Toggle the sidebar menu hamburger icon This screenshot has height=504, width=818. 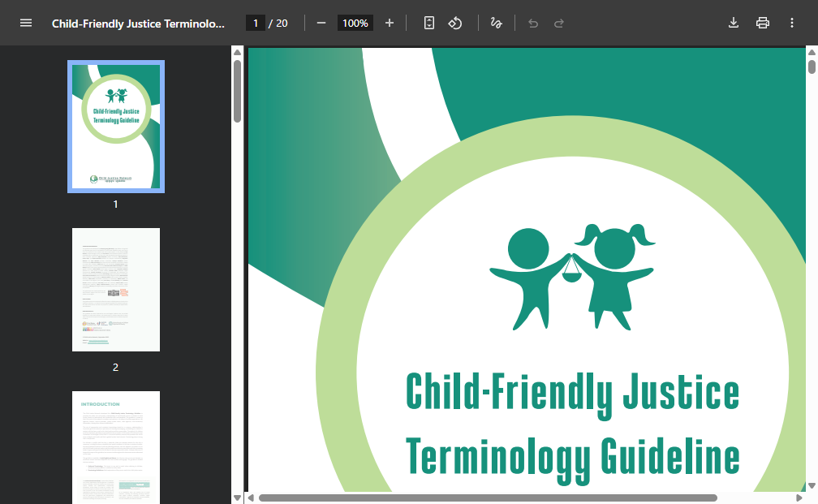click(x=26, y=23)
